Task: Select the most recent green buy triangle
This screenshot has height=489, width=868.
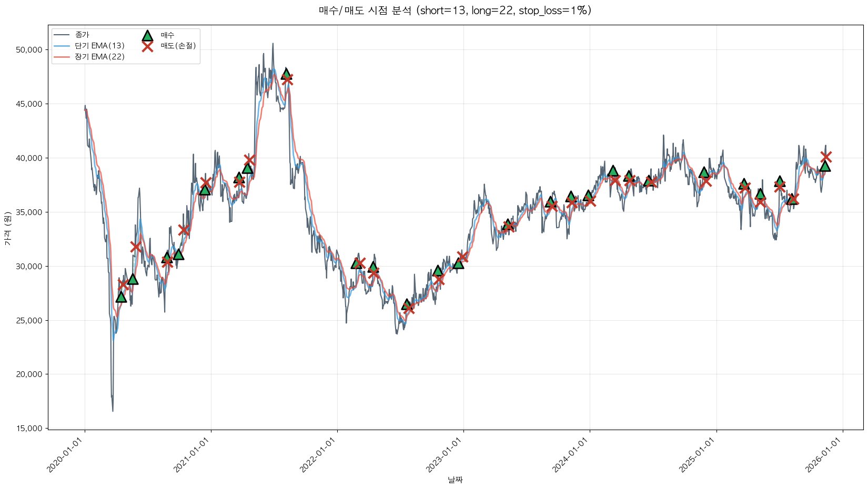Action: tap(825, 166)
